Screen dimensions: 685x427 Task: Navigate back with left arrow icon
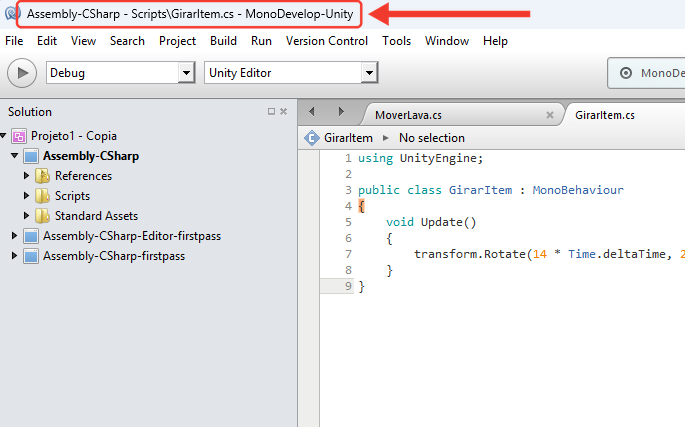tap(311, 111)
